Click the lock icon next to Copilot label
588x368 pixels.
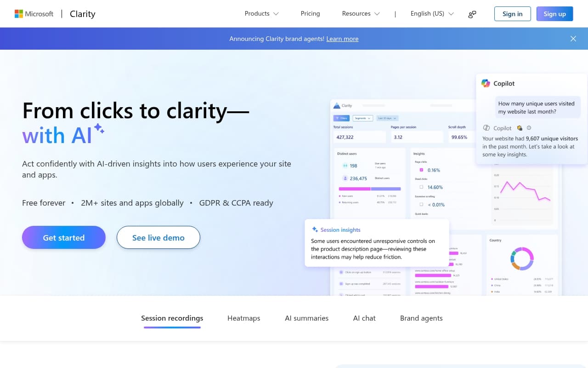click(x=520, y=128)
